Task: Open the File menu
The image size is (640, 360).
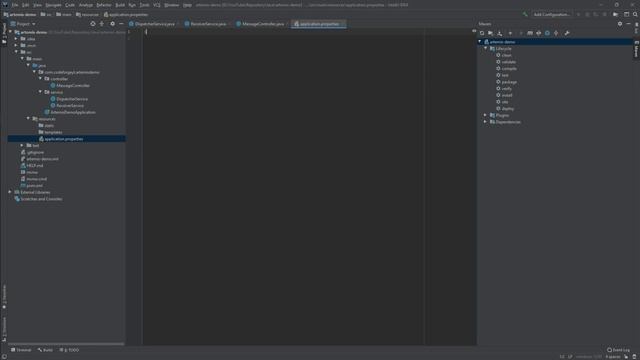Action: click(x=15, y=5)
